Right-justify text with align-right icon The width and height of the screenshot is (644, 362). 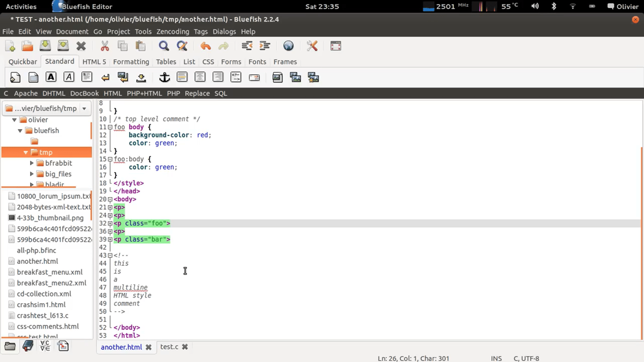218,77
